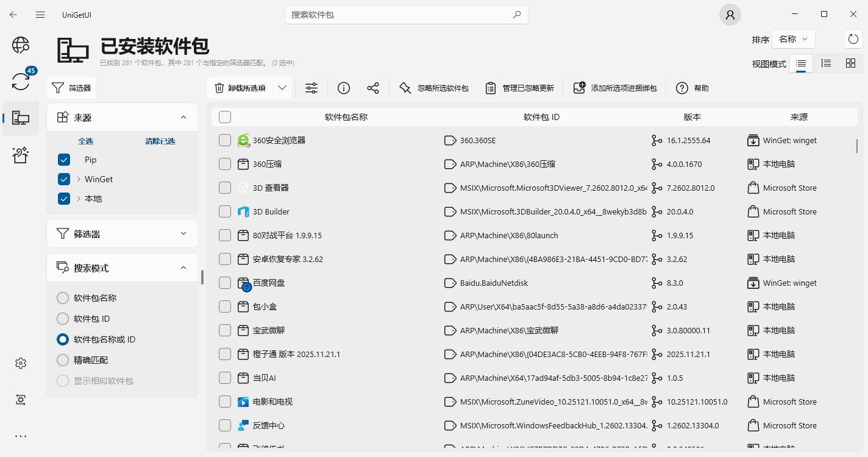Screen dimensions: 868x457
Task: Uncheck the 本地 source checkbox
Action: (64, 199)
